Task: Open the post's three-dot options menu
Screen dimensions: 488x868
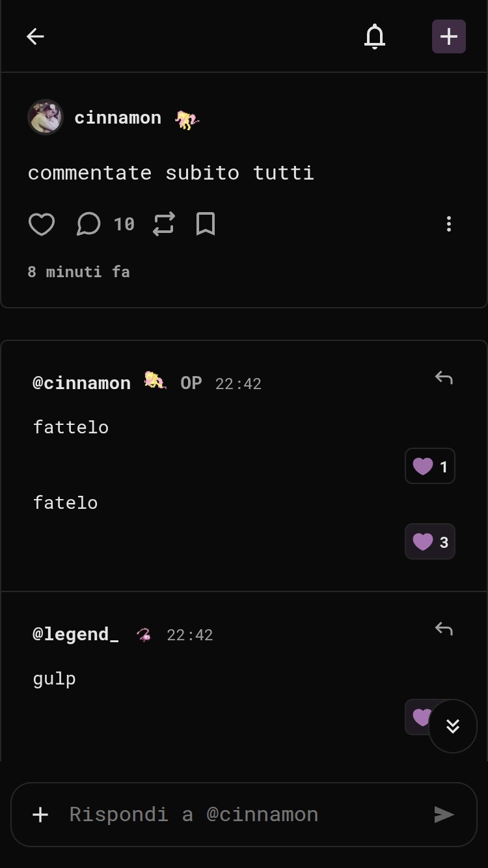Action: pos(448,224)
